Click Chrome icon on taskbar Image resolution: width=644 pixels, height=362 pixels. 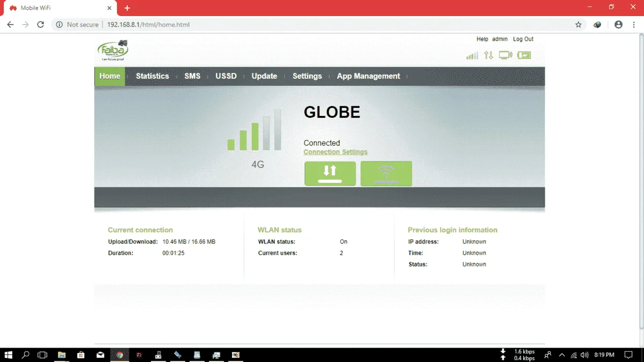[120, 354]
